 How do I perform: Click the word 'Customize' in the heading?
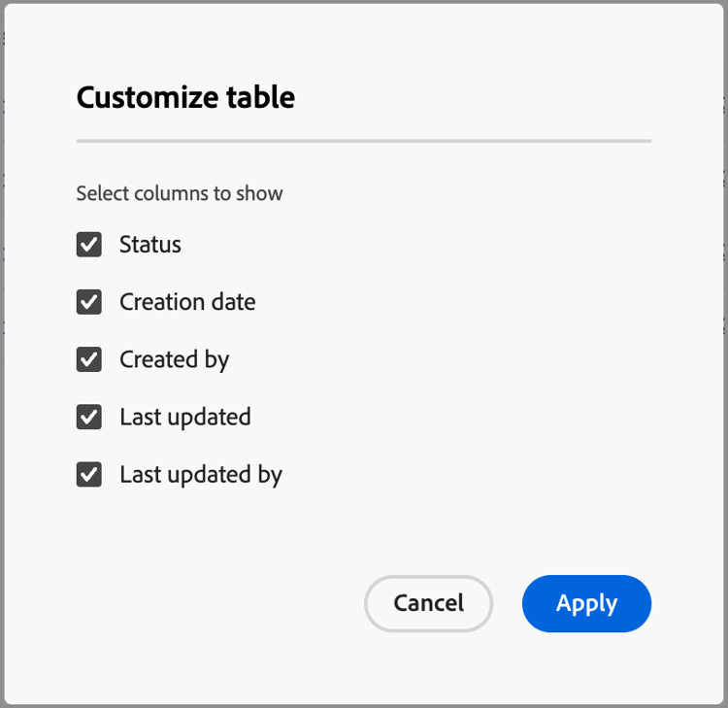(148, 97)
